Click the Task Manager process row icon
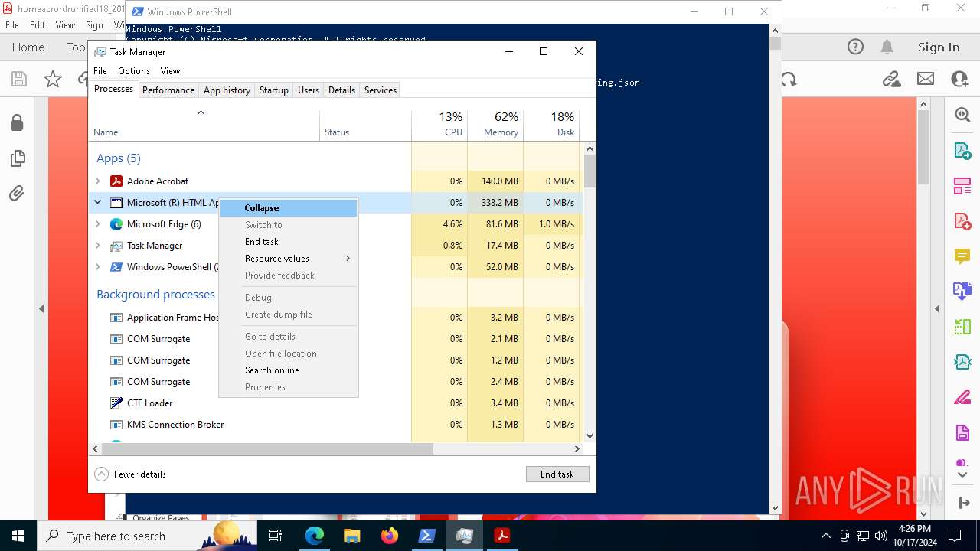Image resolution: width=980 pixels, height=551 pixels. (116, 246)
